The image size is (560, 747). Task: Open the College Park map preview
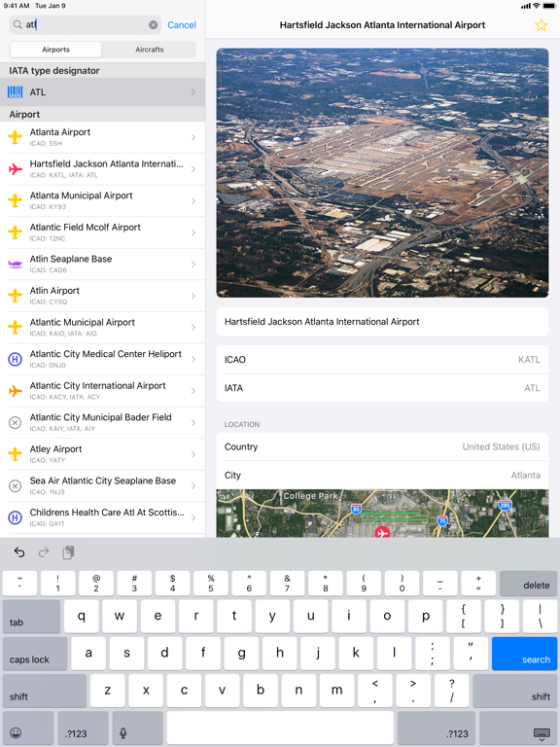click(382, 514)
